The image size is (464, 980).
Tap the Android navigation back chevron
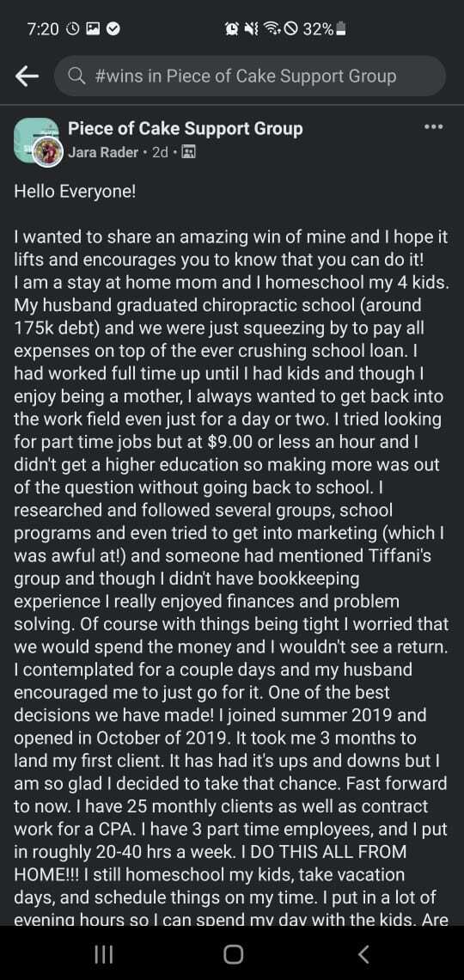point(363,953)
